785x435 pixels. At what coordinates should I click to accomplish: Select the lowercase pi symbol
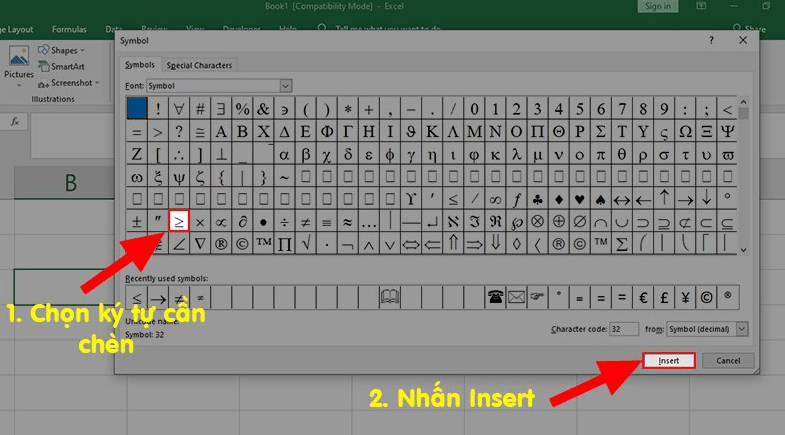pyautogui.click(x=601, y=154)
